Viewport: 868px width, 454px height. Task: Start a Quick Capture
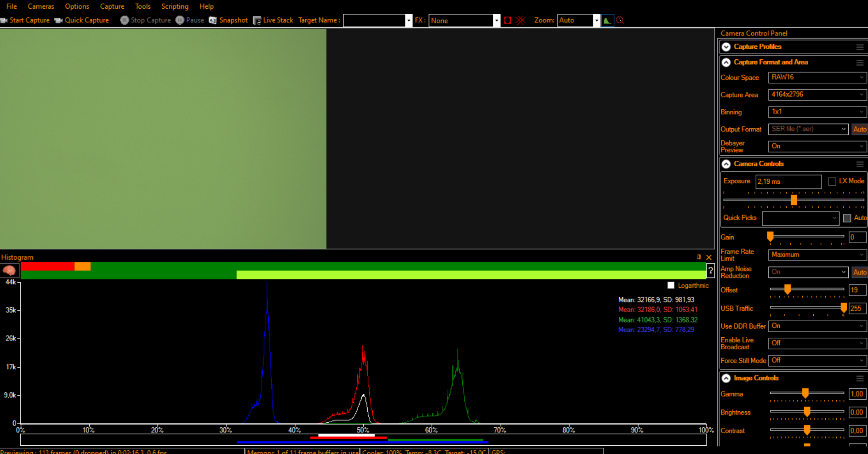[82, 20]
